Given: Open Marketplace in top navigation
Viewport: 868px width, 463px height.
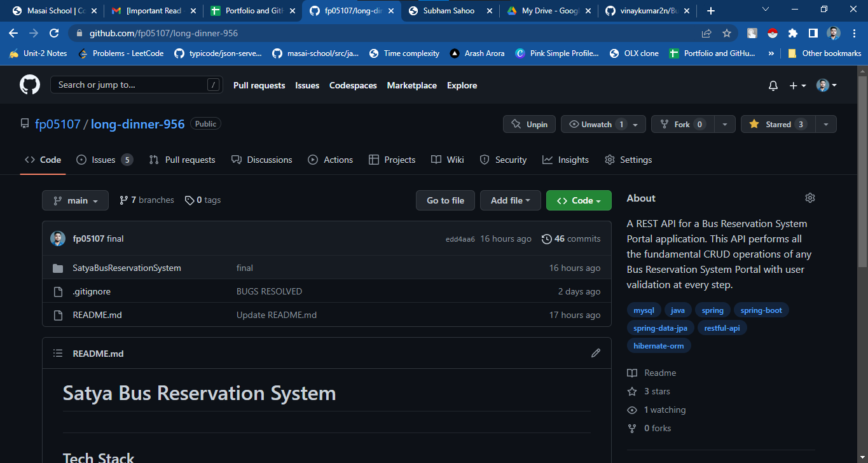Looking at the screenshot, I should click(x=412, y=85).
